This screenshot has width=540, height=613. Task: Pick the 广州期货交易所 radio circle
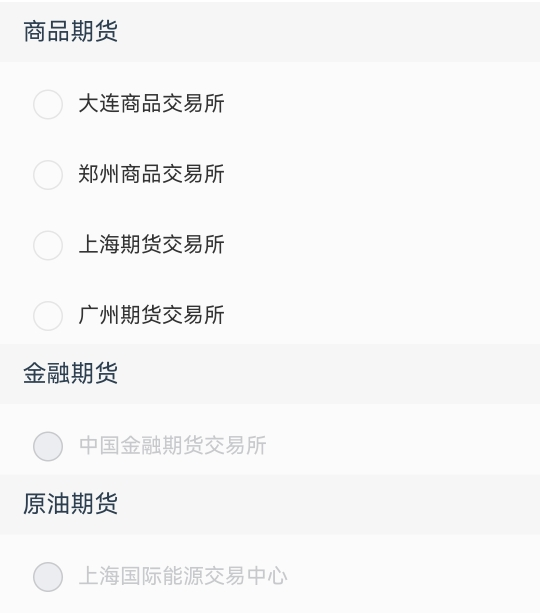coord(48,315)
